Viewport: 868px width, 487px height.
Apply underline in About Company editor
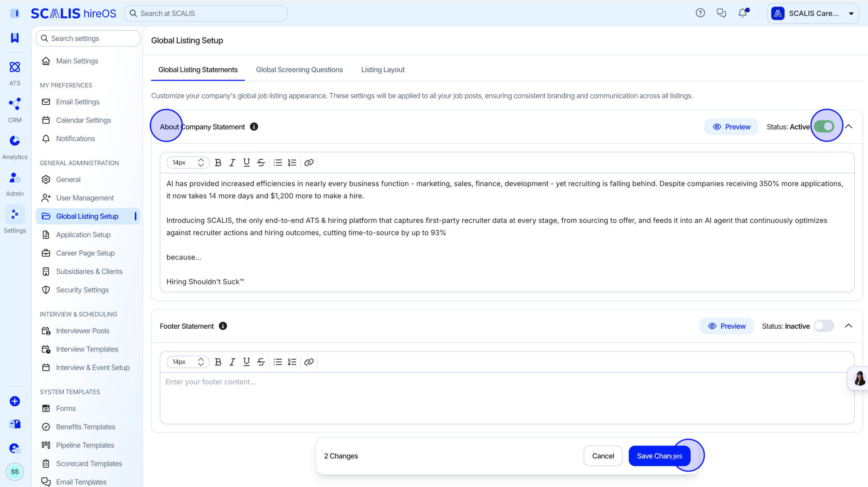pos(247,163)
